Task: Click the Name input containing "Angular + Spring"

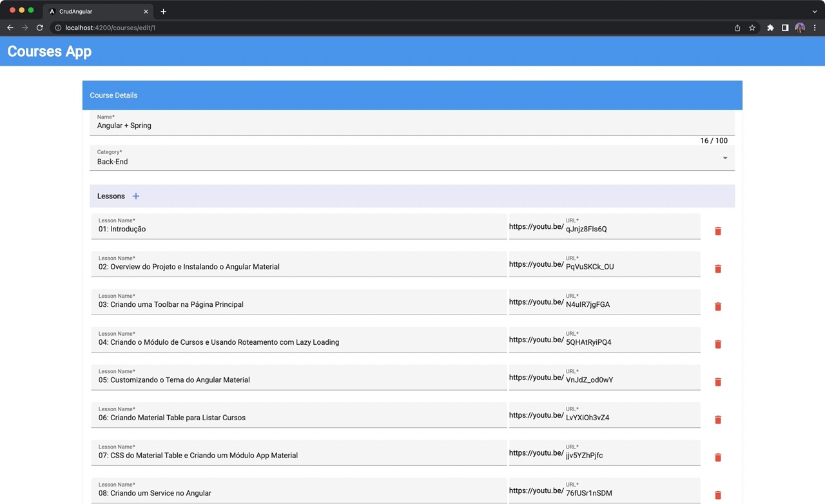Action: (258, 125)
